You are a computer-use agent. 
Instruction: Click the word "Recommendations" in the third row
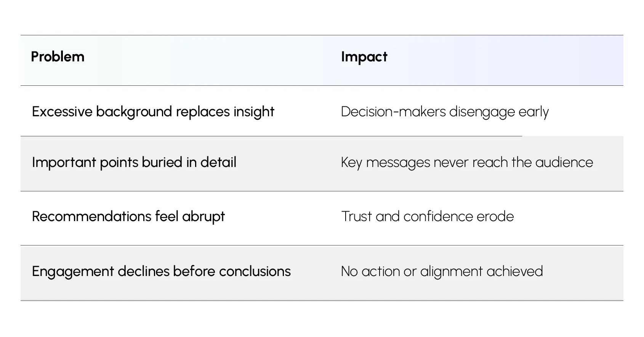(91, 217)
